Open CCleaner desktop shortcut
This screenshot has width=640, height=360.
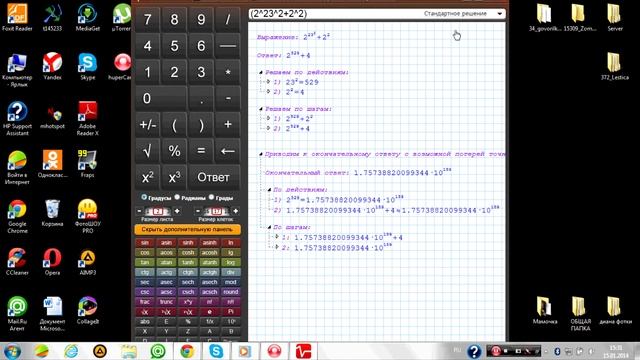[17, 262]
